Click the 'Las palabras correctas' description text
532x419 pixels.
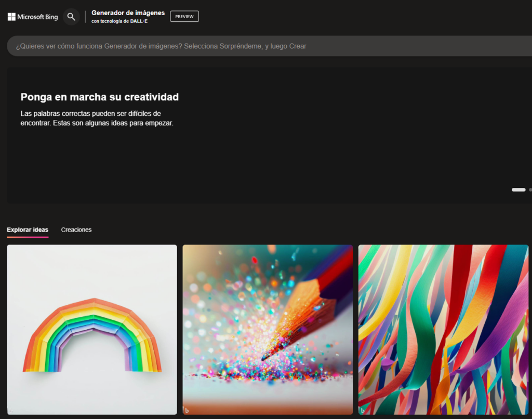[x=97, y=118]
